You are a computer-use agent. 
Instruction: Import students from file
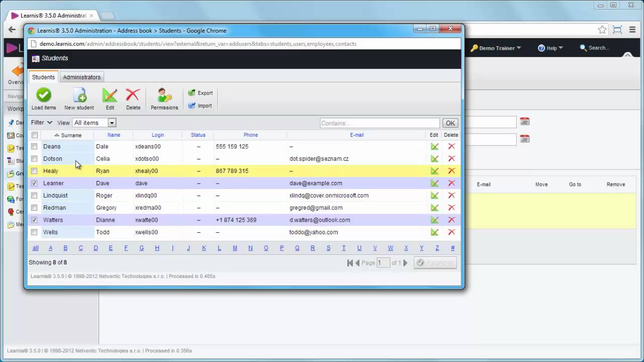(200, 106)
